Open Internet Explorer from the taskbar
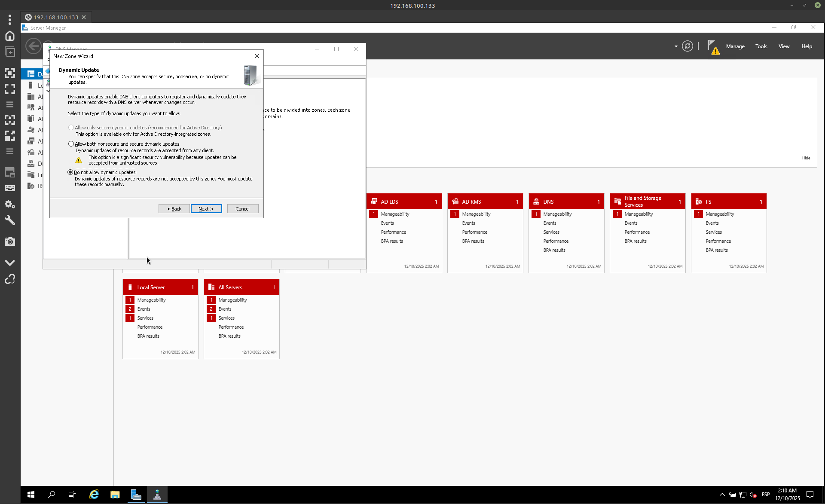Viewport: 825px width, 504px height. [94, 495]
